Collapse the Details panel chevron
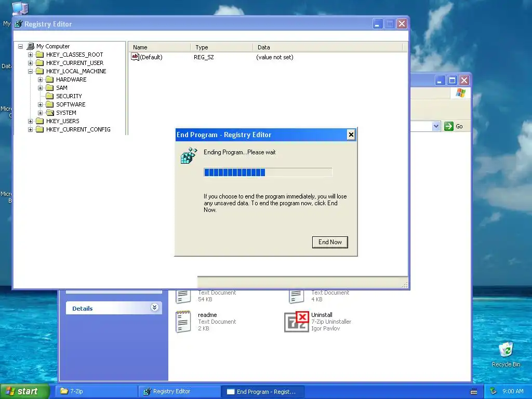Image resolution: width=532 pixels, height=399 pixels. point(154,308)
